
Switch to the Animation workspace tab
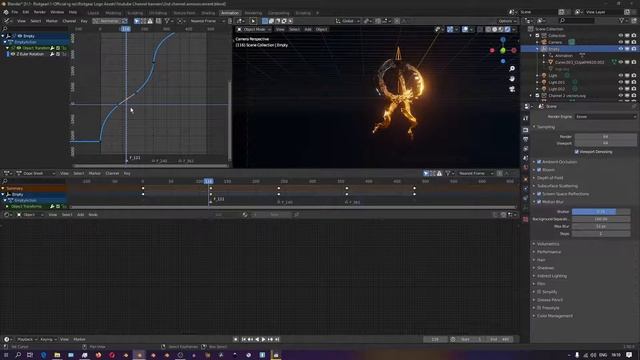230,13
